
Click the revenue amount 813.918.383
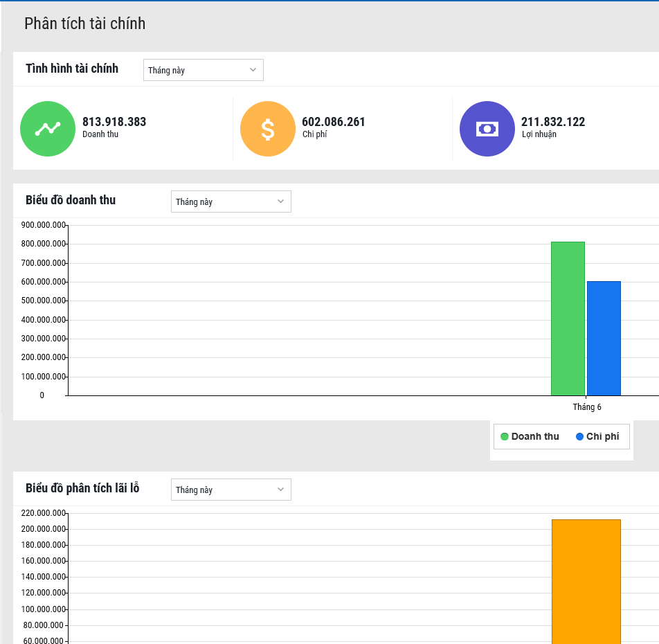point(114,122)
